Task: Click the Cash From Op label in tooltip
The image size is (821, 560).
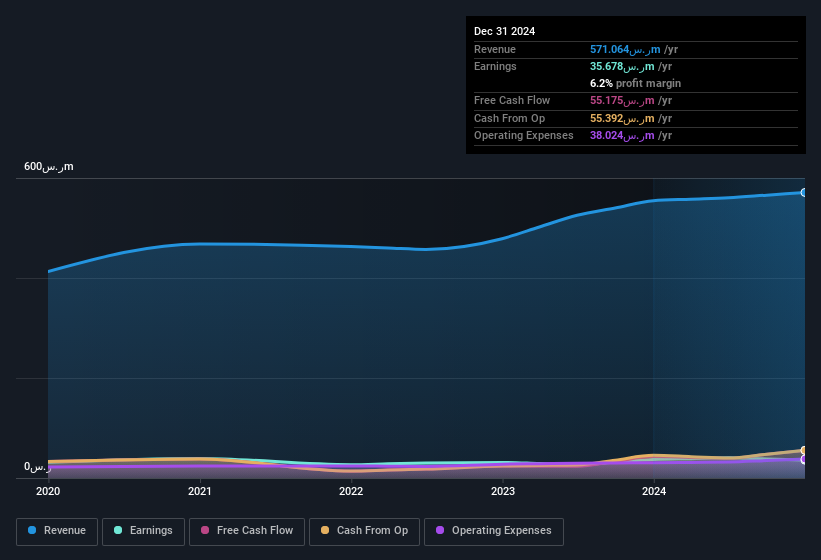Action: [x=509, y=118]
